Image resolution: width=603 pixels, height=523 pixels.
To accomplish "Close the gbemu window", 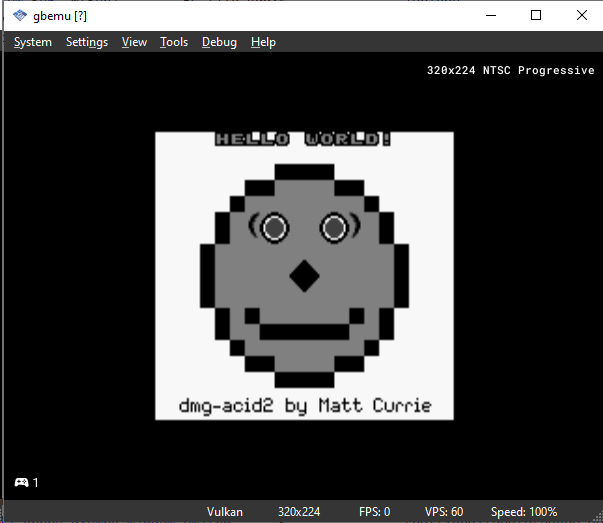I will click(x=581, y=15).
